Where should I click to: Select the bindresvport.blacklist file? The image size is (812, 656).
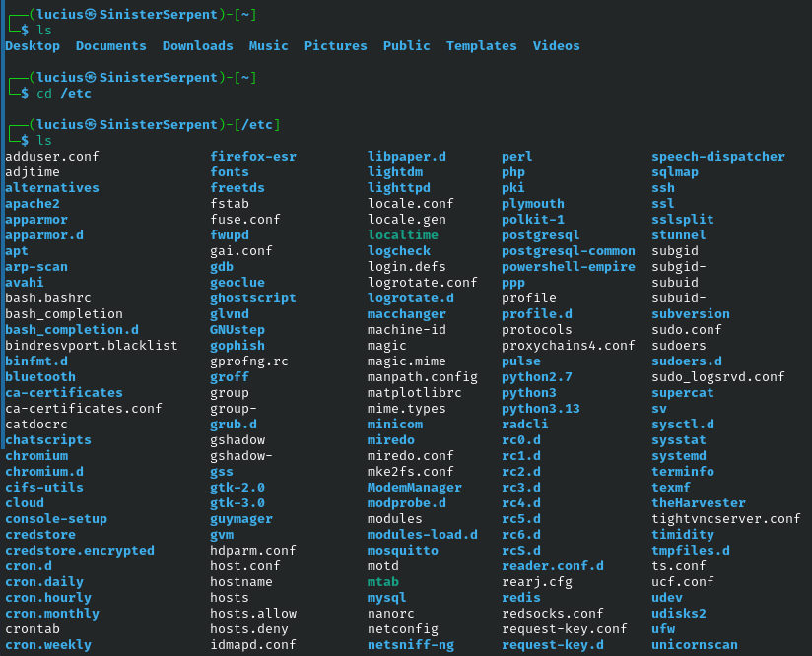[x=92, y=346]
